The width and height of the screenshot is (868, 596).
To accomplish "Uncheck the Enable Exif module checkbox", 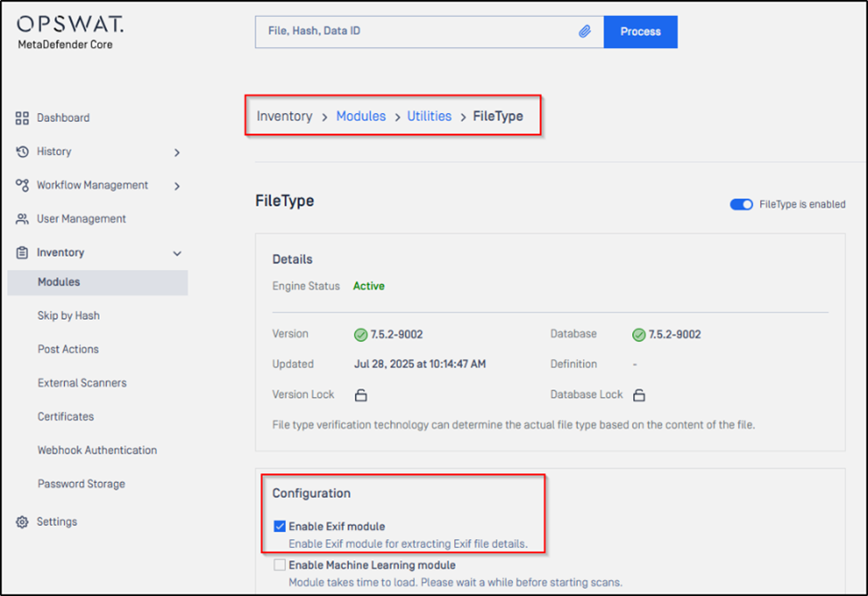I will coord(280,527).
